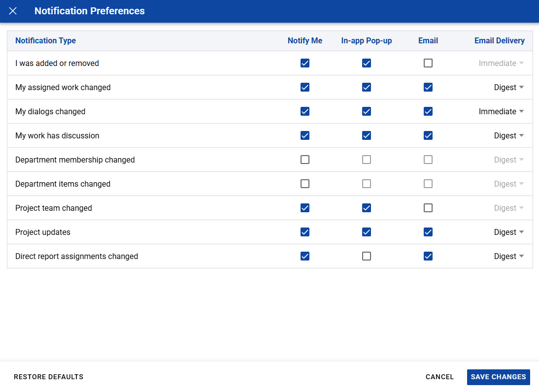Open Email Delivery dropdown for My assigned work changed
Viewport: 539px width, 392px height.
click(x=509, y=87)
